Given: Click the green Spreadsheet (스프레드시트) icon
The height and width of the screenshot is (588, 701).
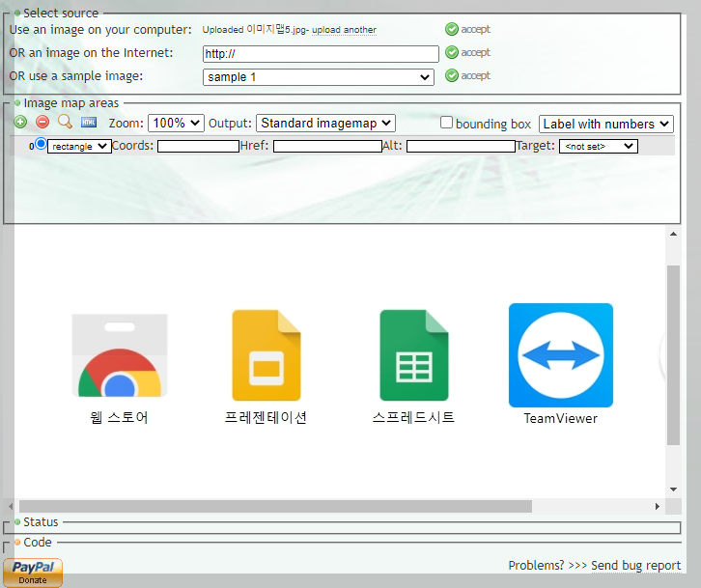Looking at the screenshot, I should click(x=414, y=355).
